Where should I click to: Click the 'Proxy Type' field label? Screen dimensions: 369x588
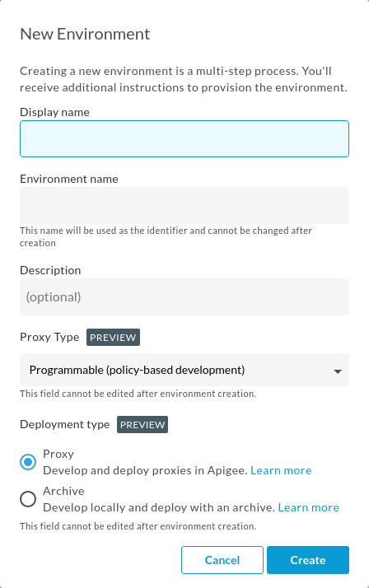click(49, 337)
